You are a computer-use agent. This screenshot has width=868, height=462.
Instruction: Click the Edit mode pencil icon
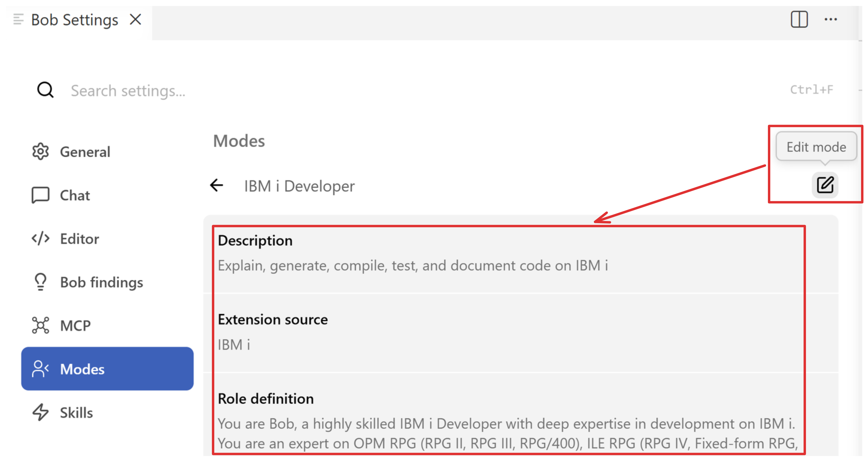coord(825,185)
